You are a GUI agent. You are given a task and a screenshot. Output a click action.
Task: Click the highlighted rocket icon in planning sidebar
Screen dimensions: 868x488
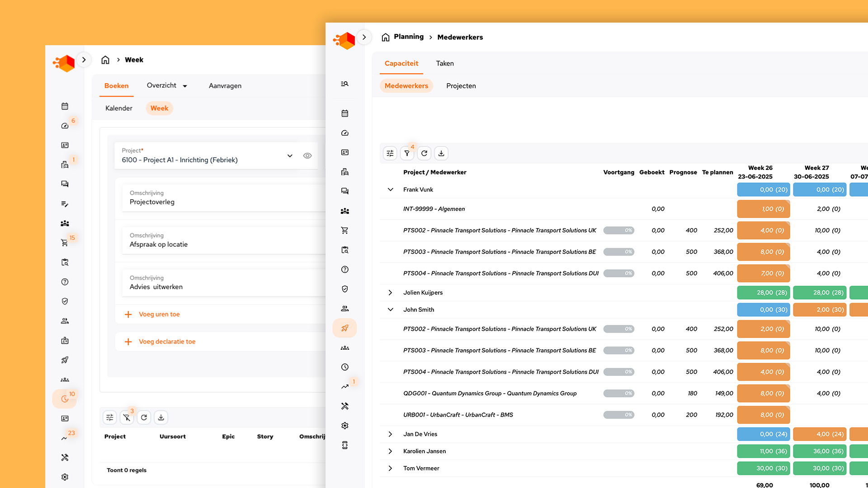(x=344, y=328)
